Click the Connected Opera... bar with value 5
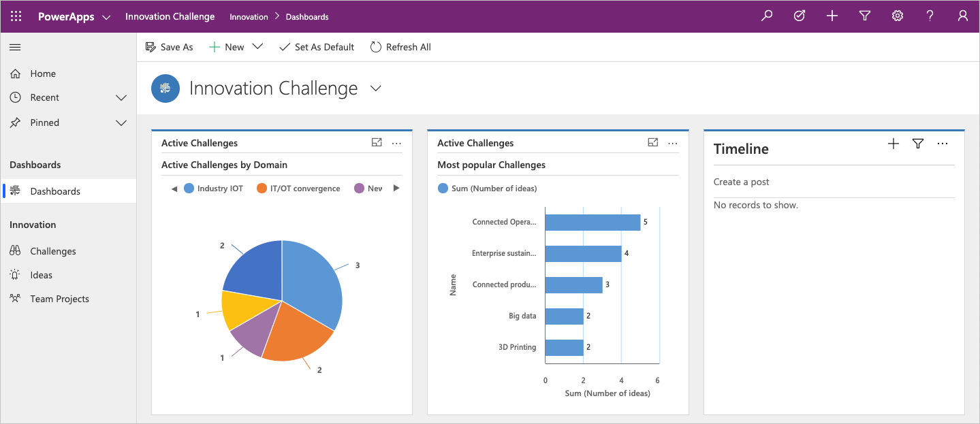 (592, 223)
